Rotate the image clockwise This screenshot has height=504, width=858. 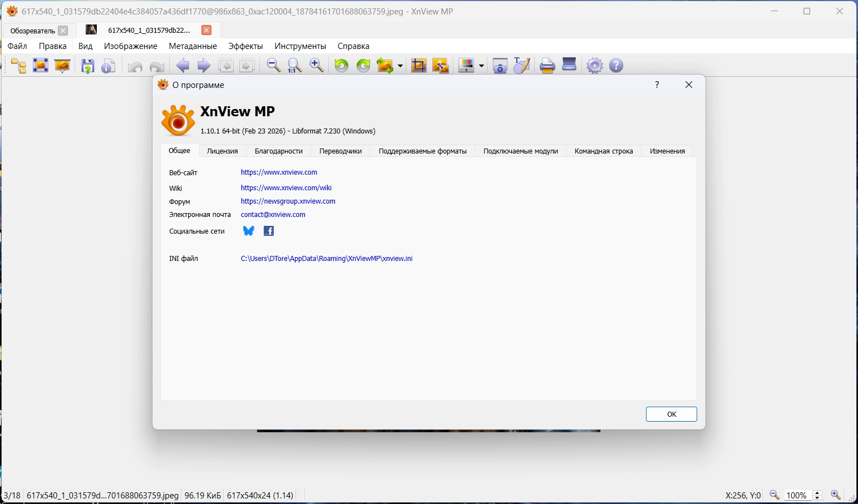363,66
